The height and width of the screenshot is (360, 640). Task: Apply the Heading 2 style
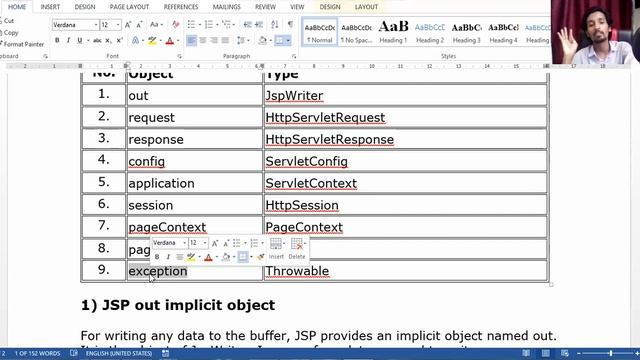pos(430,32)
